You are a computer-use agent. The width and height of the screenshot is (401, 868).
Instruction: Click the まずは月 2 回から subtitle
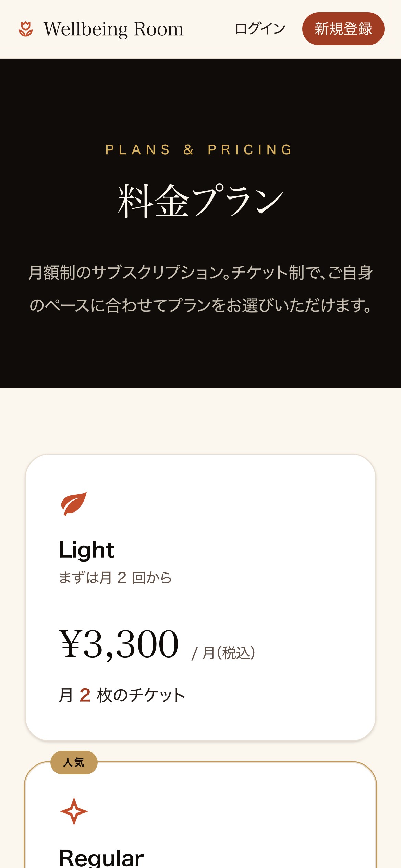click(x=115, y=578)
